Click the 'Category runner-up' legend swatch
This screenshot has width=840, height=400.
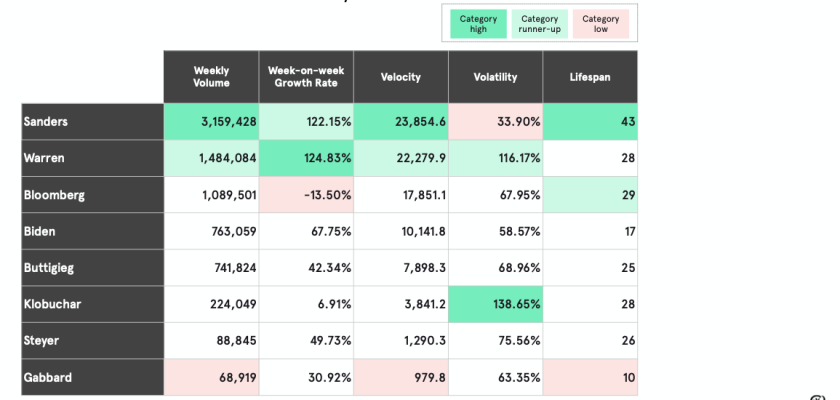[x=539, y=24]
